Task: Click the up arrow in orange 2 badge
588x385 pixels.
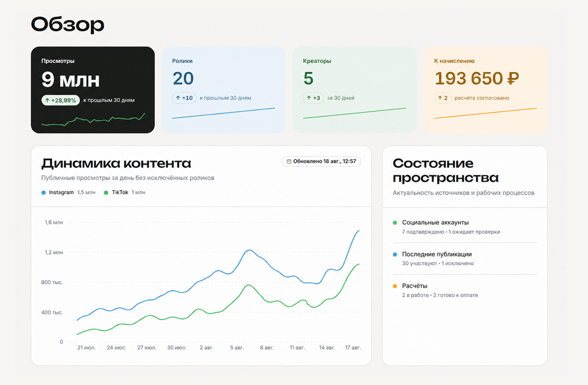Action: 440,98
